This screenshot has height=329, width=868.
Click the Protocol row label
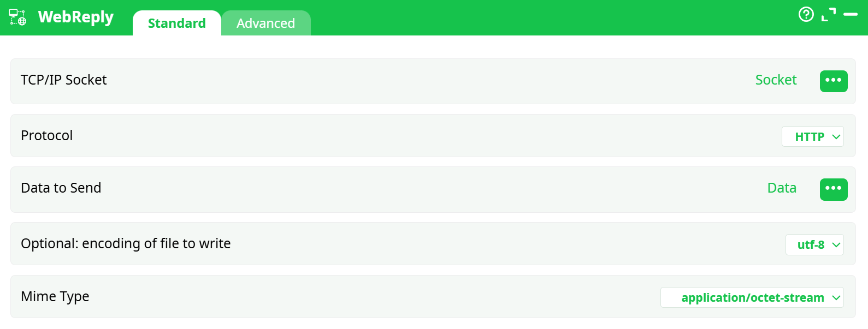pyautogui.click(x=47, y=135)
